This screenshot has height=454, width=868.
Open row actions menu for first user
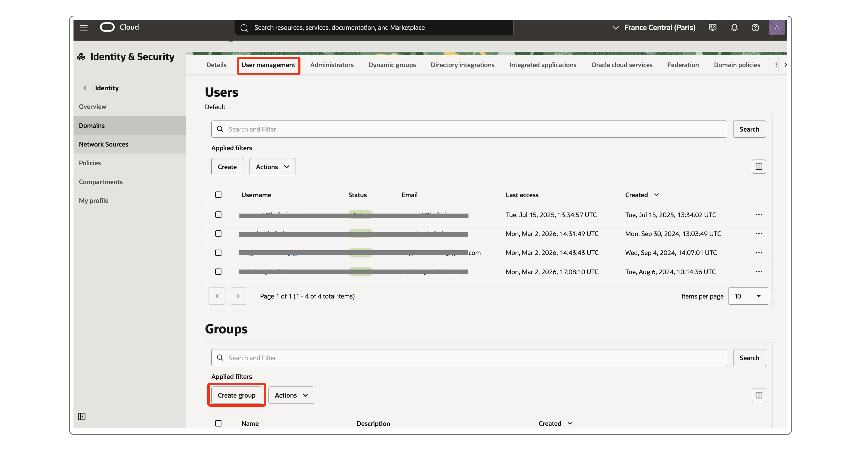tap(758, 215)
